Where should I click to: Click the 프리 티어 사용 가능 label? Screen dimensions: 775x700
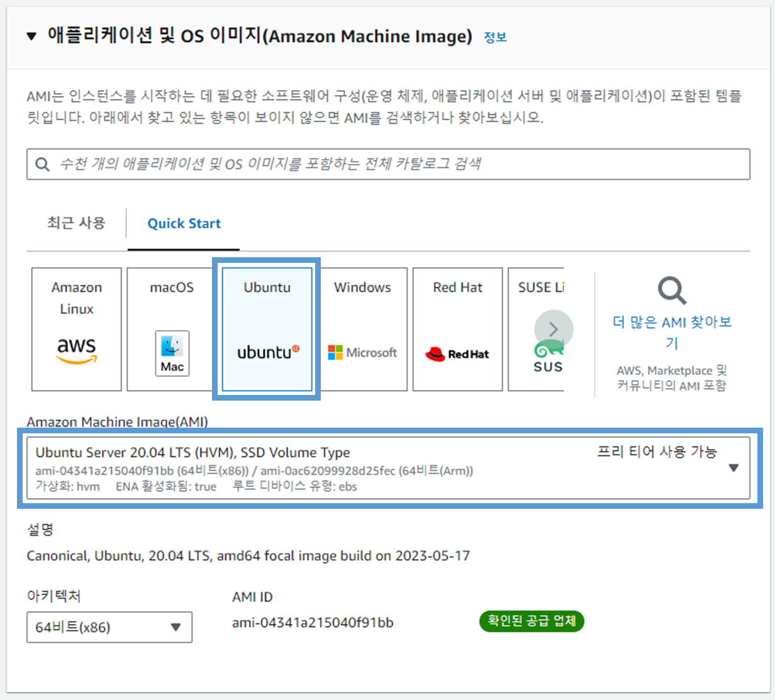(x=657, y=452)
